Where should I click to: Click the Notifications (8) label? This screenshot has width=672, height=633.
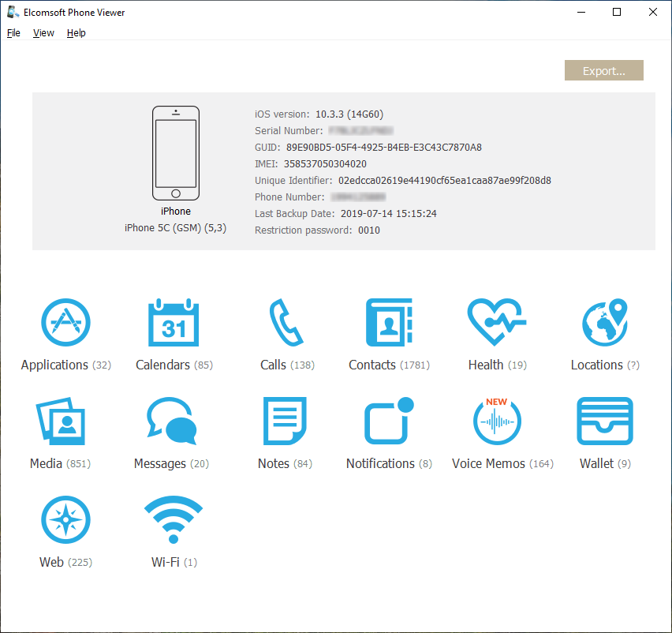click(x=389, y=463)
